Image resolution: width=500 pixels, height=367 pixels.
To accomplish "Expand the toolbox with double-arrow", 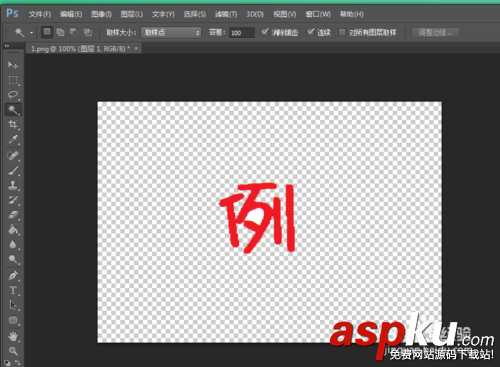I will pos(7,46).
